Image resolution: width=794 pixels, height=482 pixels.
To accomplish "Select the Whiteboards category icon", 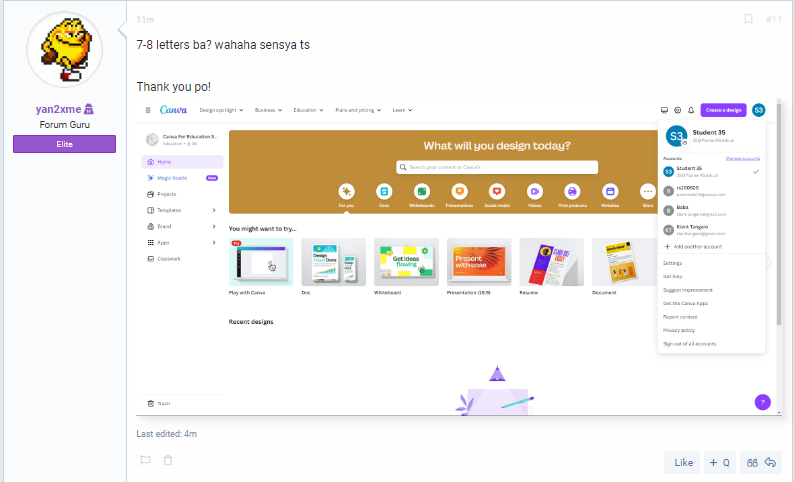I will [422, 191].
